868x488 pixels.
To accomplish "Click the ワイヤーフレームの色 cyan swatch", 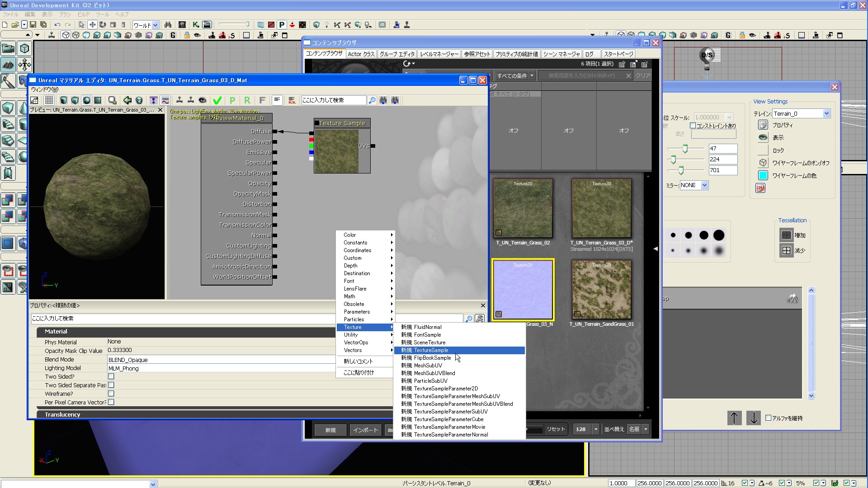I will 763,175.
